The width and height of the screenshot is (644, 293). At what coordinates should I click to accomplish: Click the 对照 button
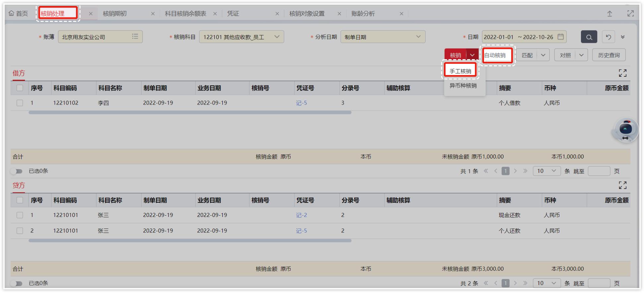pyautogui.click(x=565, y=55)
